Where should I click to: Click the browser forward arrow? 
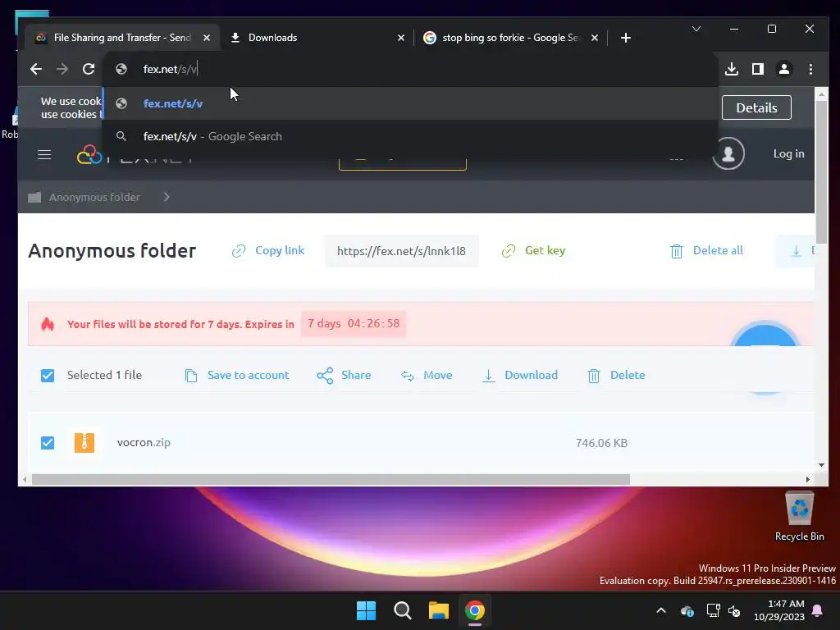pos(62,69)
